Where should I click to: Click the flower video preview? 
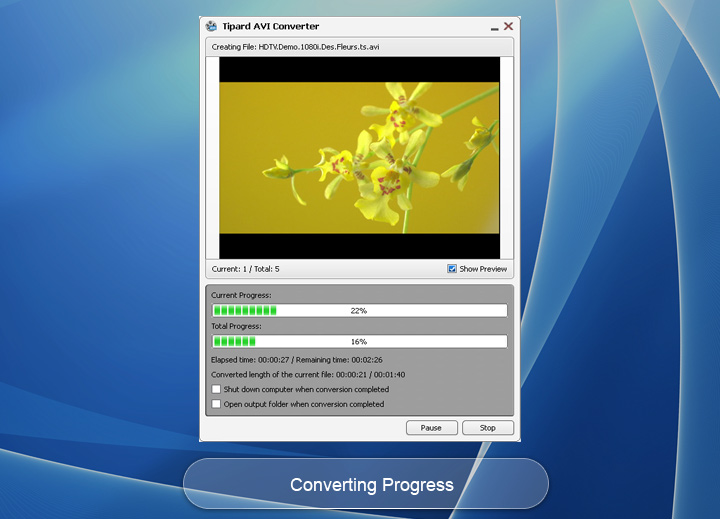coord(360,158)
